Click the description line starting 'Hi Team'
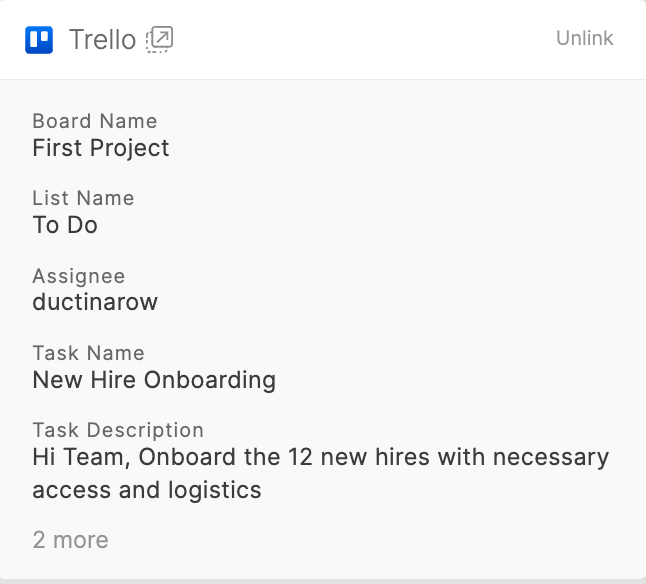 (321, 457)
